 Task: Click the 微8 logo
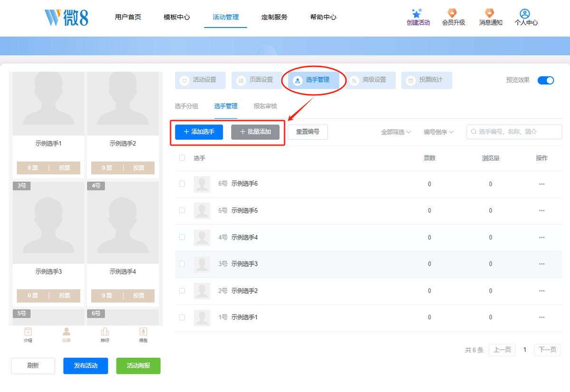(66, 17)
